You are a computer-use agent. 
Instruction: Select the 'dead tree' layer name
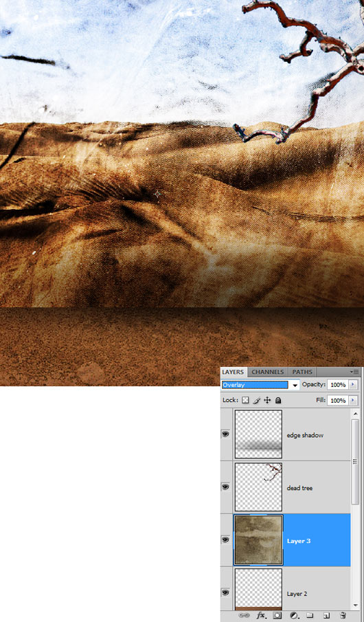pyautogui.click(x=299, y=488)
